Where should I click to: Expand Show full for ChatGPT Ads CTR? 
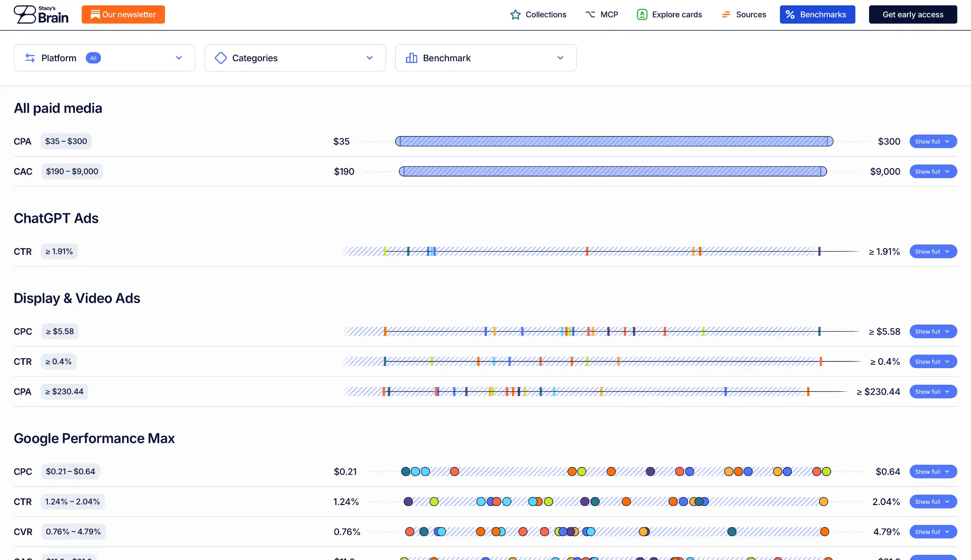click(x=933, y=252)
